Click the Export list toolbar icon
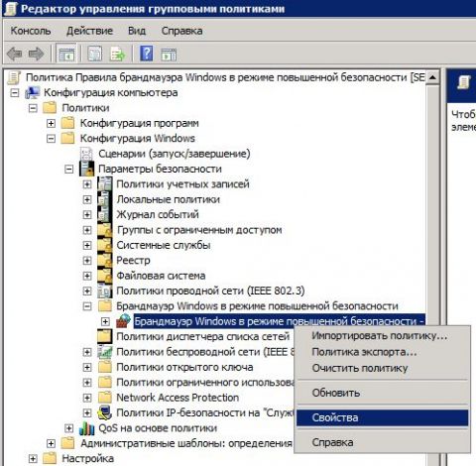 pos(118,54)
